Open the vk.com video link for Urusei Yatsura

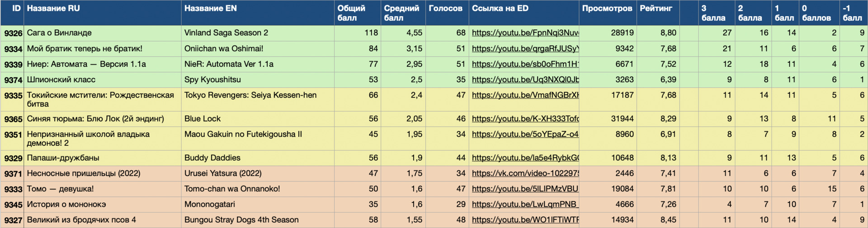pyautogui.click(x=525, y=173)
